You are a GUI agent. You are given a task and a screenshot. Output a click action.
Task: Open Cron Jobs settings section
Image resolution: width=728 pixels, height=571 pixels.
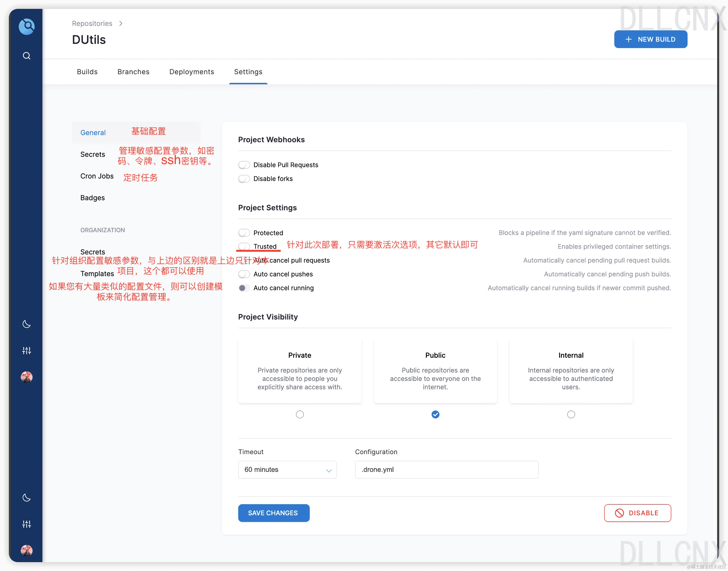[x=97, y=176]
